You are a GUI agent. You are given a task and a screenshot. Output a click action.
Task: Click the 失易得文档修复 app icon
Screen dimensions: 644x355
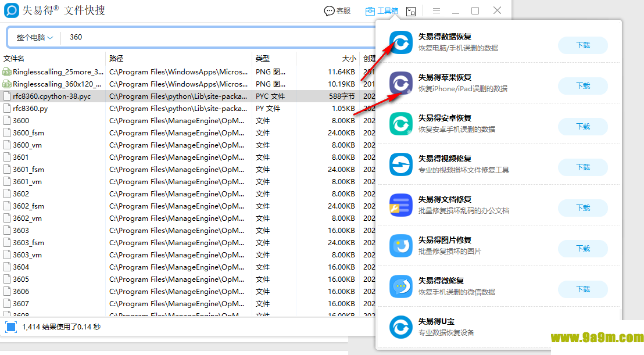(401, 205)
